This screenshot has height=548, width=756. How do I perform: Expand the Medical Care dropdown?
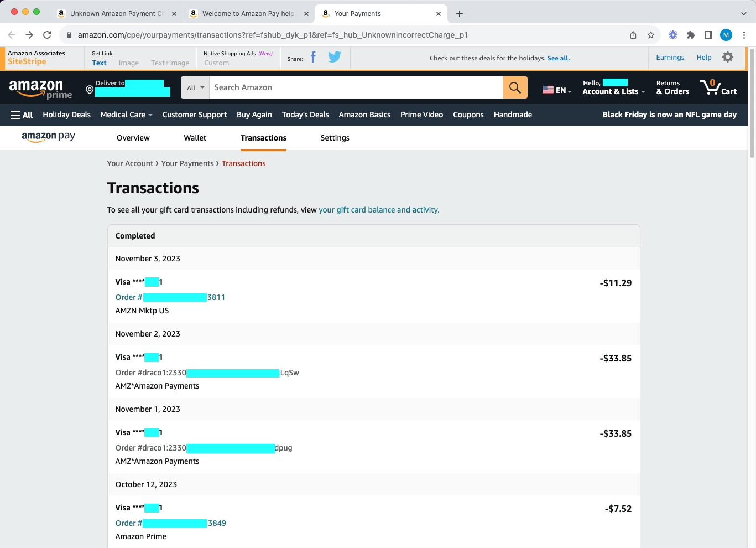(x=126, y=115)
